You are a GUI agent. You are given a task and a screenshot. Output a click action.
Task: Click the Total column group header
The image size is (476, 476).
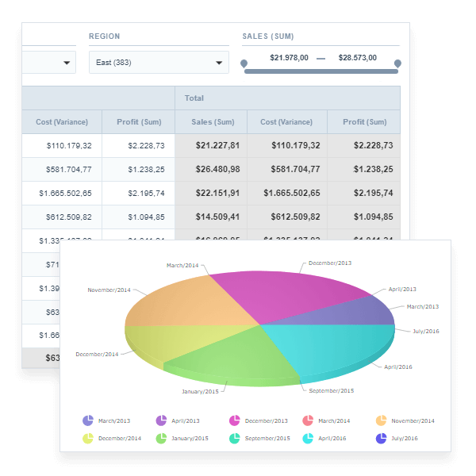tap(287, 98)
